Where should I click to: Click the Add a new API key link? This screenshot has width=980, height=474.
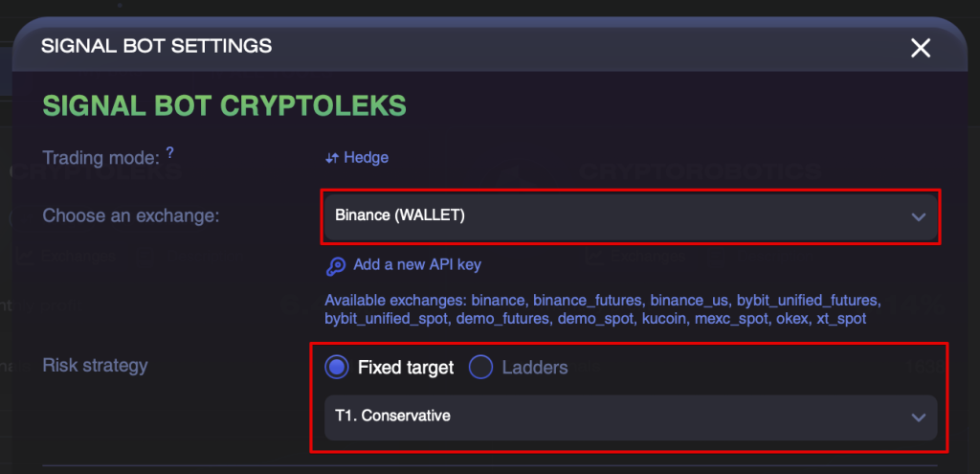(x=417, y=264)
